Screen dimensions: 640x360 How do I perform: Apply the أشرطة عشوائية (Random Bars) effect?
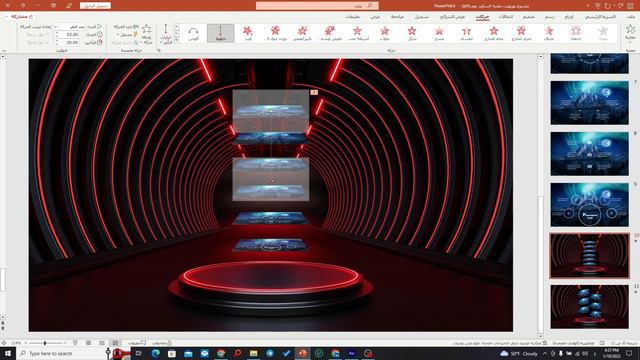357,33
